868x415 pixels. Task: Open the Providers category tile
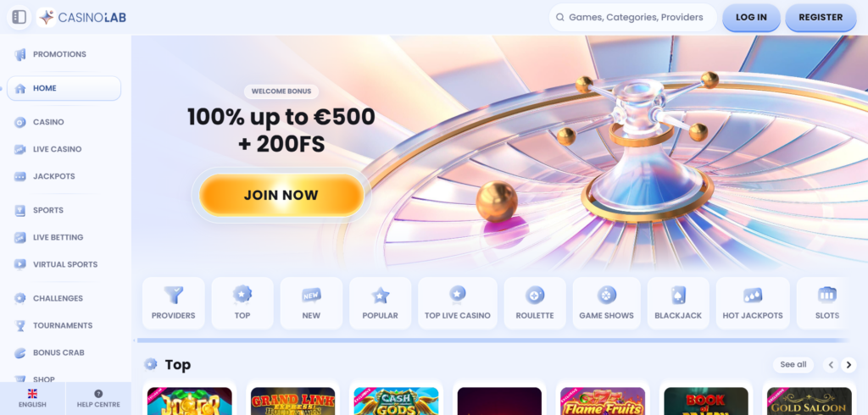(x=173, y=303)
